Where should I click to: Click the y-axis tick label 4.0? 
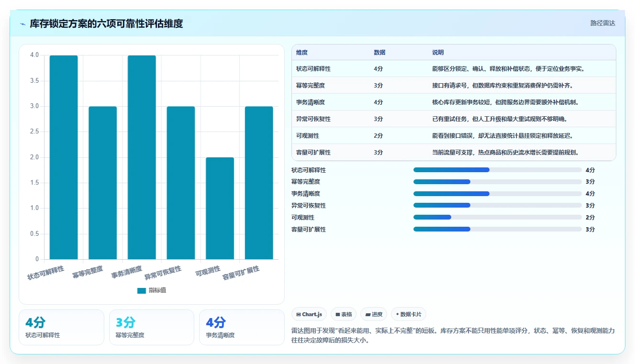tap(34, 55)
